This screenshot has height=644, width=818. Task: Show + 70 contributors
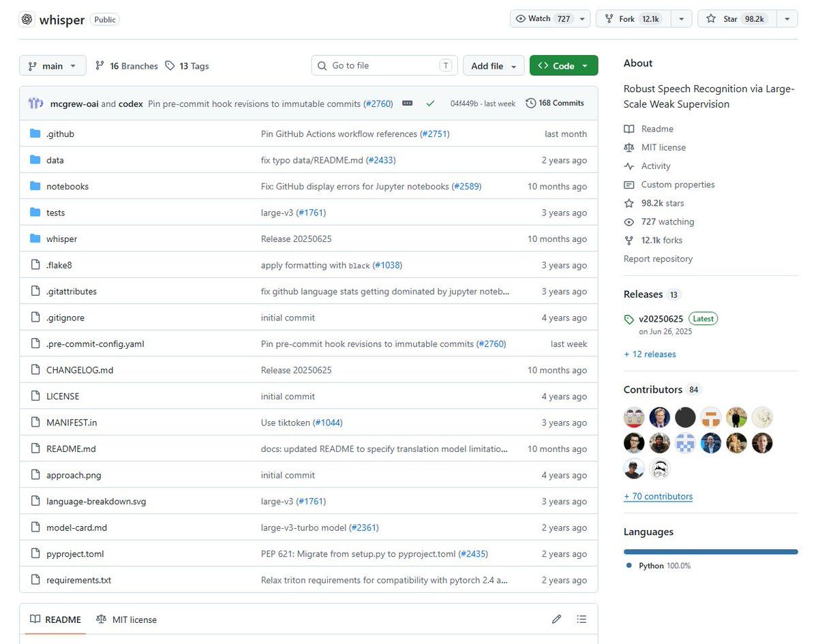658,497
